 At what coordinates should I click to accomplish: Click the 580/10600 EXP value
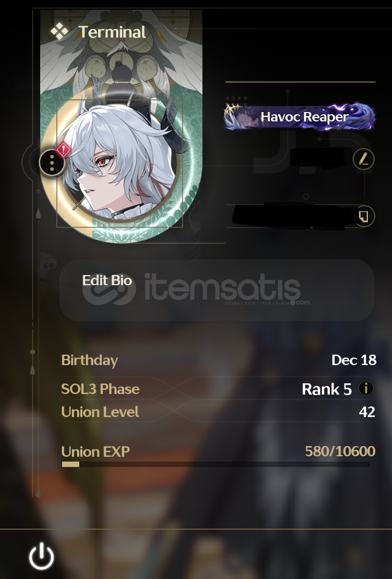pyautogui.click(x=340, y=451)
